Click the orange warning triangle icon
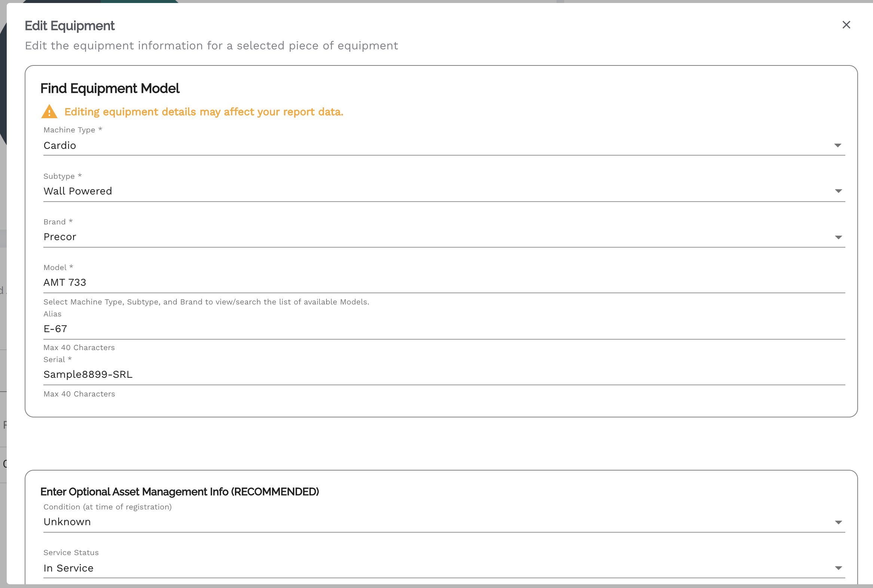The height and width of the screenshot is (588, 873). (49, 112)
